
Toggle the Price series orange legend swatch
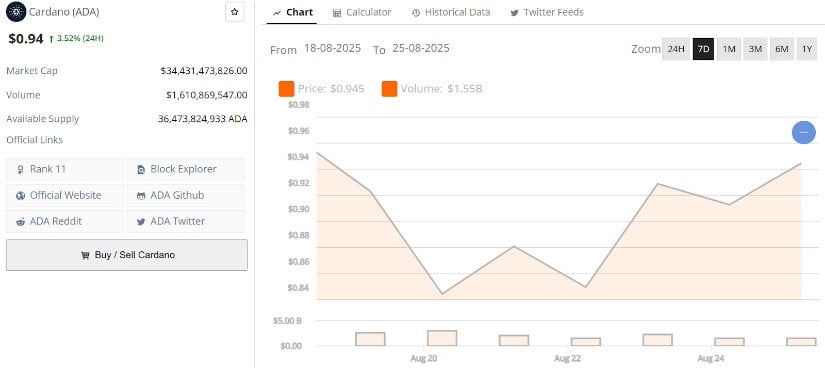(x=286, y=89)
